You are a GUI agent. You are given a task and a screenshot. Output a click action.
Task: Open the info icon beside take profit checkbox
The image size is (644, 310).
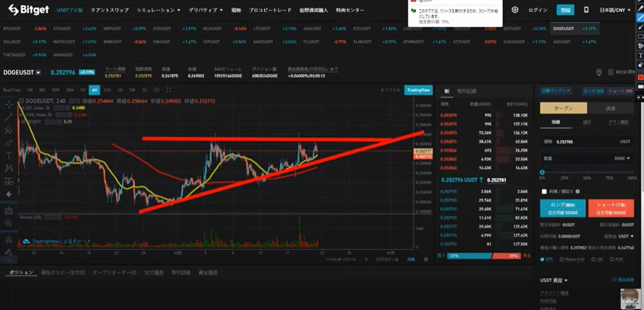pyautogui.click(x=578, y=191)
